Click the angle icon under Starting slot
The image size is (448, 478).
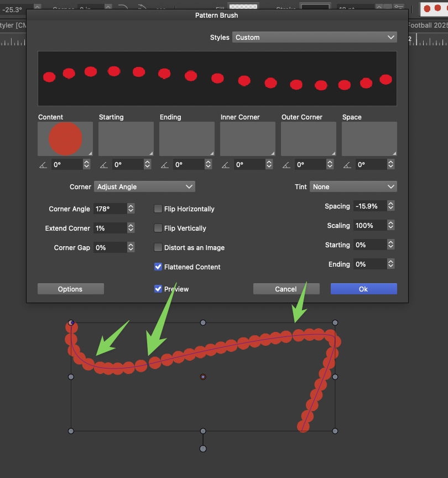point(104,165)
